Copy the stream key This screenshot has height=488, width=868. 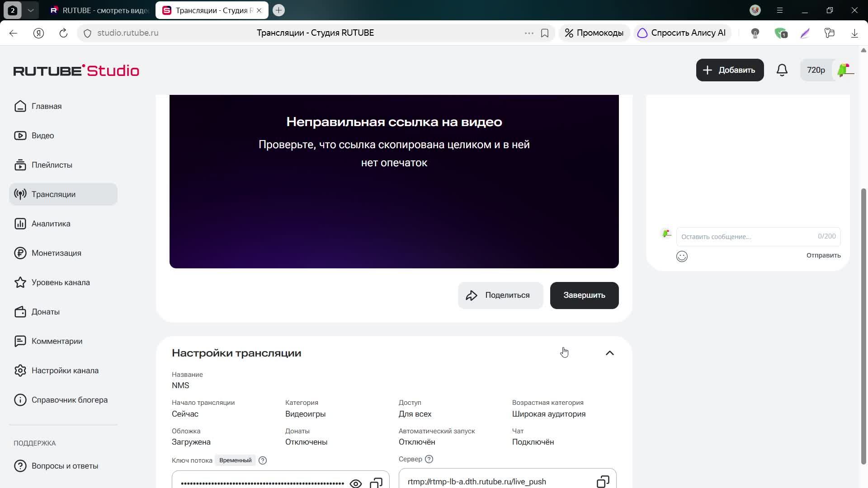click(x=376, y=483)
